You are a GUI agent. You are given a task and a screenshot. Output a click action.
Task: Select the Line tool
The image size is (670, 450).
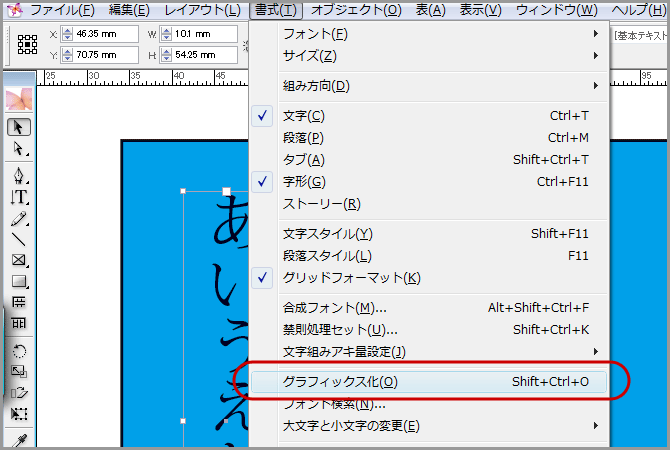click(x=19, y=240)
